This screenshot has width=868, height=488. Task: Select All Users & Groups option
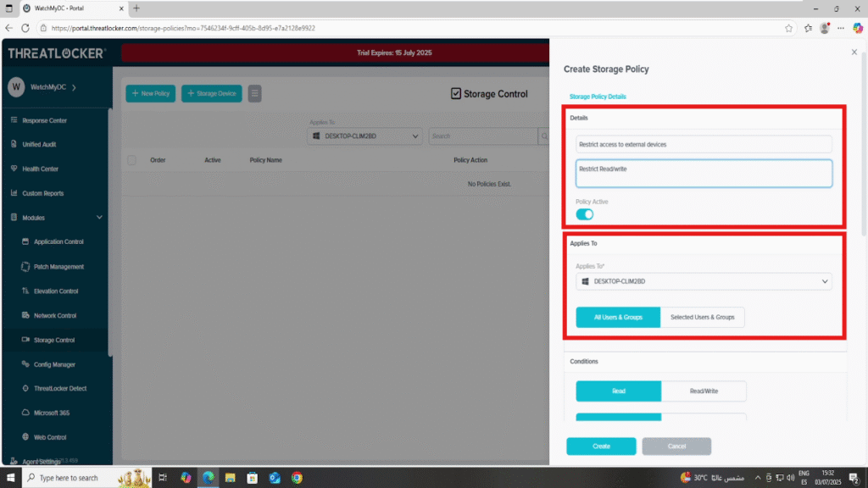(x=618, y=318)
